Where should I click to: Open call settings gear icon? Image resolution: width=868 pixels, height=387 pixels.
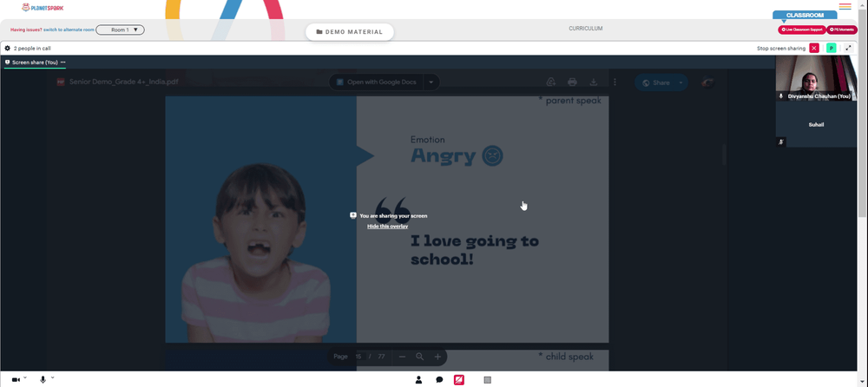point(7,49)
